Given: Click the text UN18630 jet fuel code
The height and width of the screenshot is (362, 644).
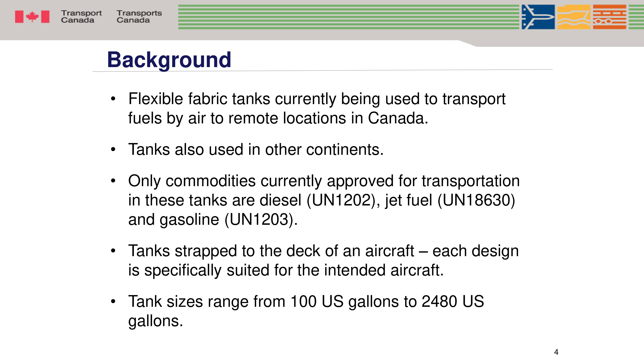Looking at the screenshot, I should 476,200.
